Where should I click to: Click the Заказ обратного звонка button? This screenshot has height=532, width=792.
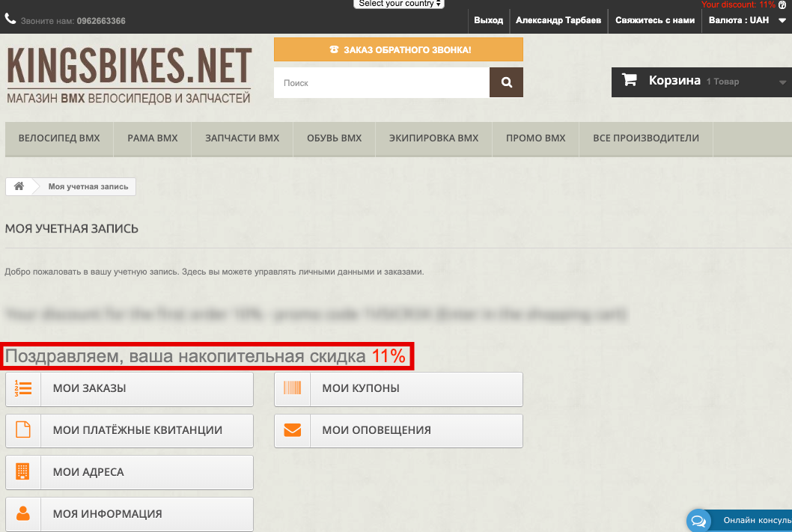tap(398, 50)
